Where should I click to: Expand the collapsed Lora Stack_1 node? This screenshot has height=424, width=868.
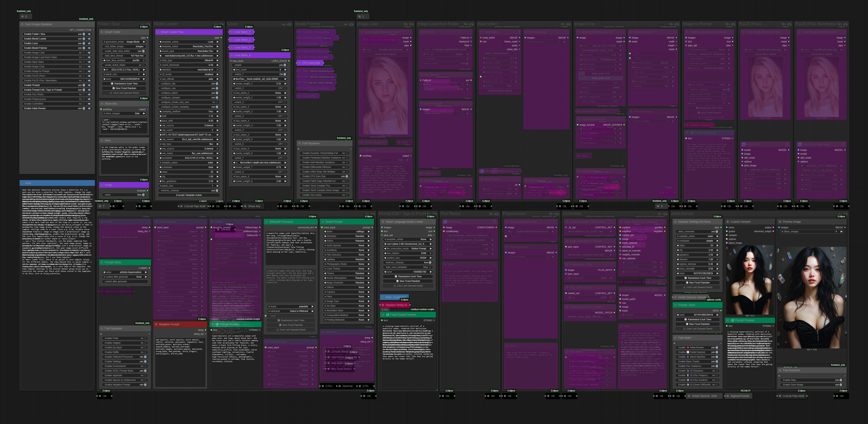click(x=232, y=32)
